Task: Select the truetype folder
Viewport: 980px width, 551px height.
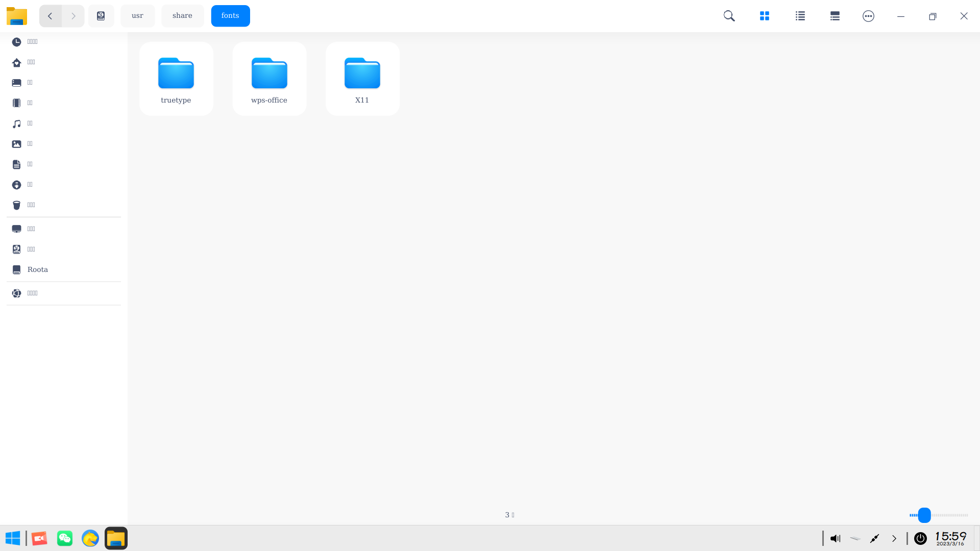Action: (x=176, y=79)
